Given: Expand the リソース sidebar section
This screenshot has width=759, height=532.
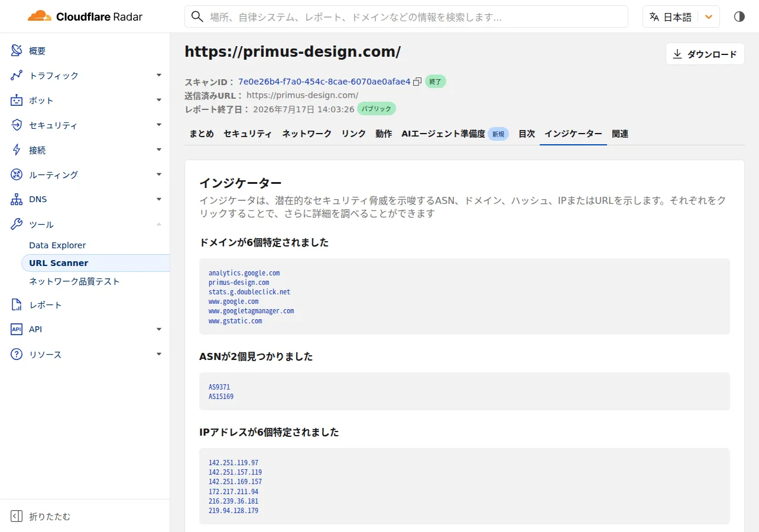Looking at the screenshot, I should 159,355.
